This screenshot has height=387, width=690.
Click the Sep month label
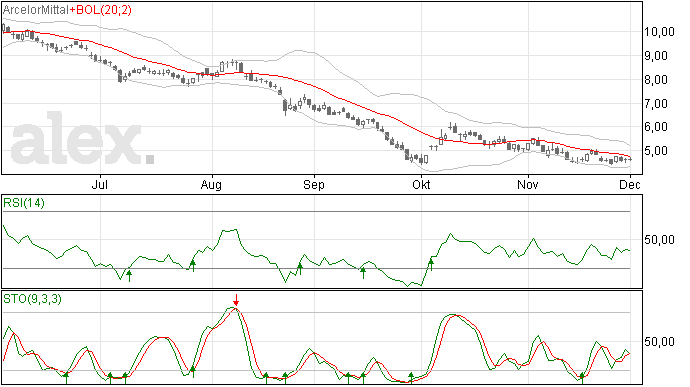click(314, 185)
